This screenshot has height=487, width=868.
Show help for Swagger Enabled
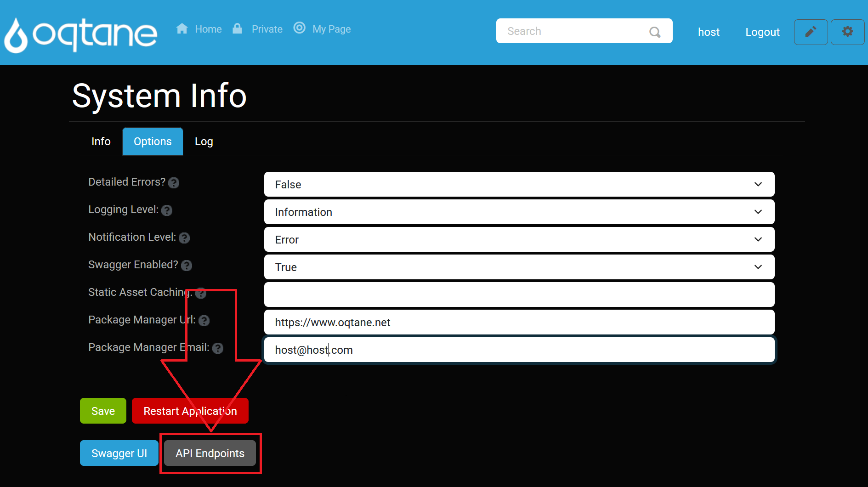[x=187, y=266]
